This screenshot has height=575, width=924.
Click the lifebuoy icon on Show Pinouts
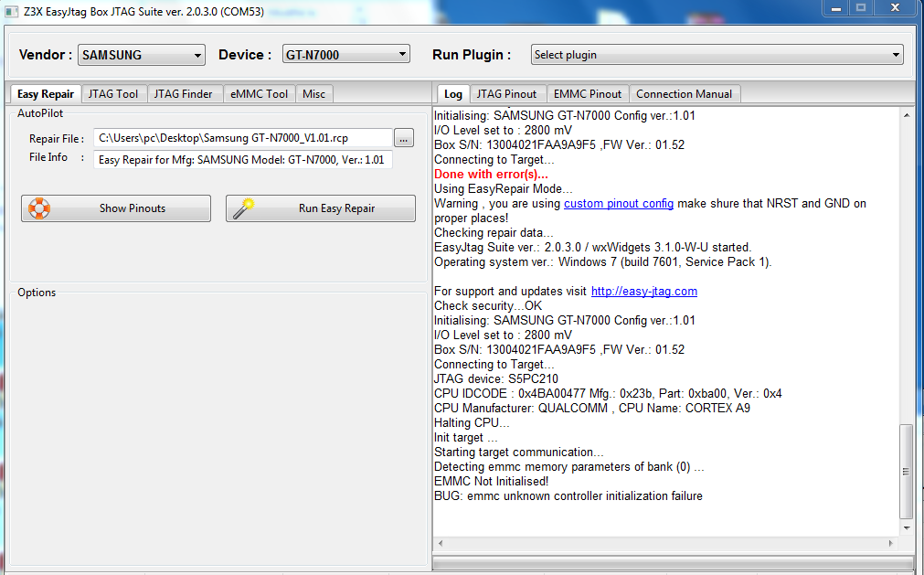pyautogui.click(x=39, y=208)
